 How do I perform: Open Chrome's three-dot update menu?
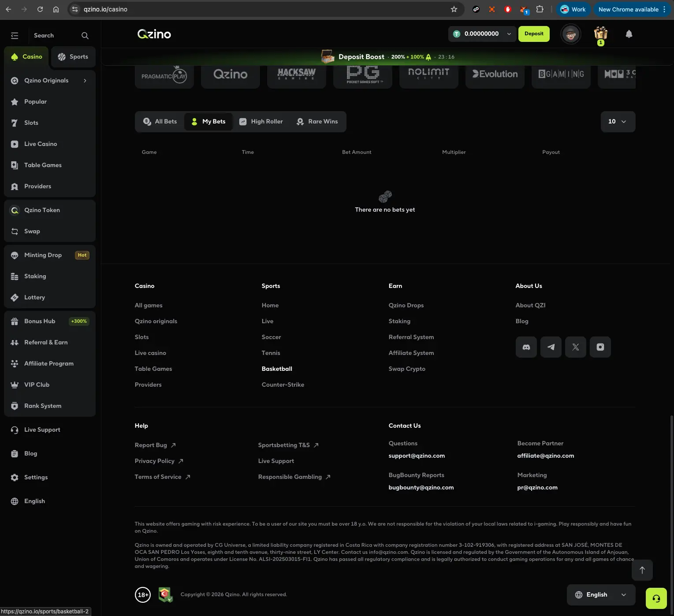tap(664, 9)
